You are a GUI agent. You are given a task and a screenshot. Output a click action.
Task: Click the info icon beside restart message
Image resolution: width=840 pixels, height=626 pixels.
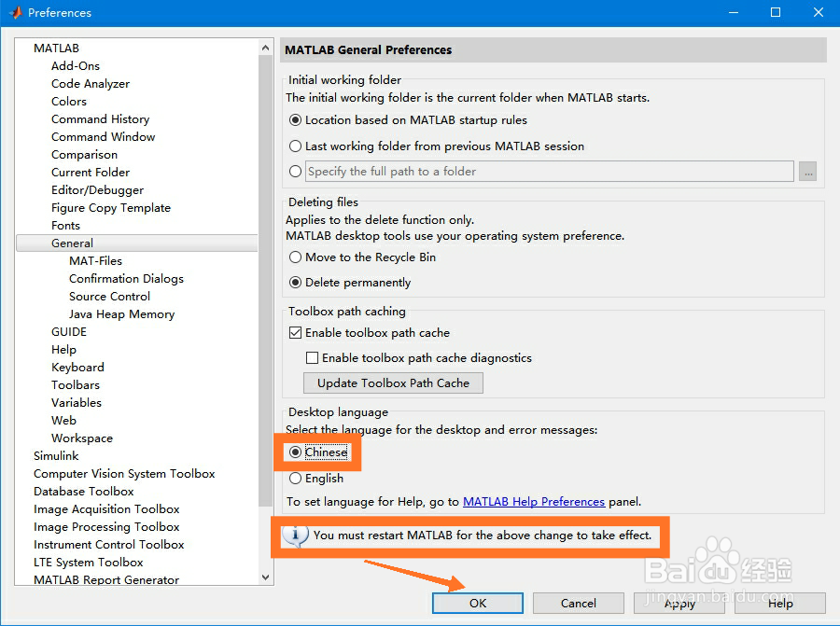[295, 536]
